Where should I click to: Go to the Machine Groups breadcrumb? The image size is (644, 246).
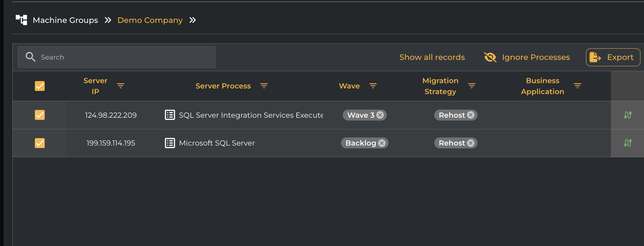tap(65, 20)
